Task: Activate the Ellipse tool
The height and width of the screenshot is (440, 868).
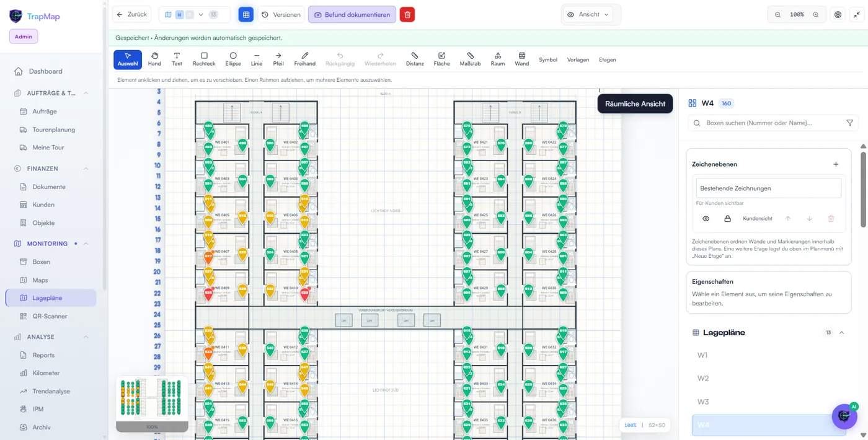Action: click(x=233, y=59)
